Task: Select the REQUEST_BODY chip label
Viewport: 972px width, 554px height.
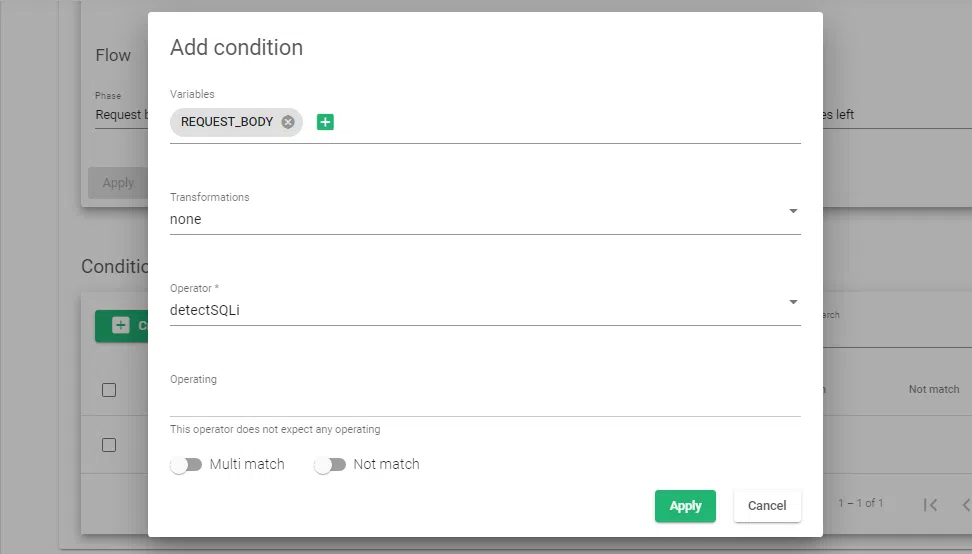Action: point(227,122)
